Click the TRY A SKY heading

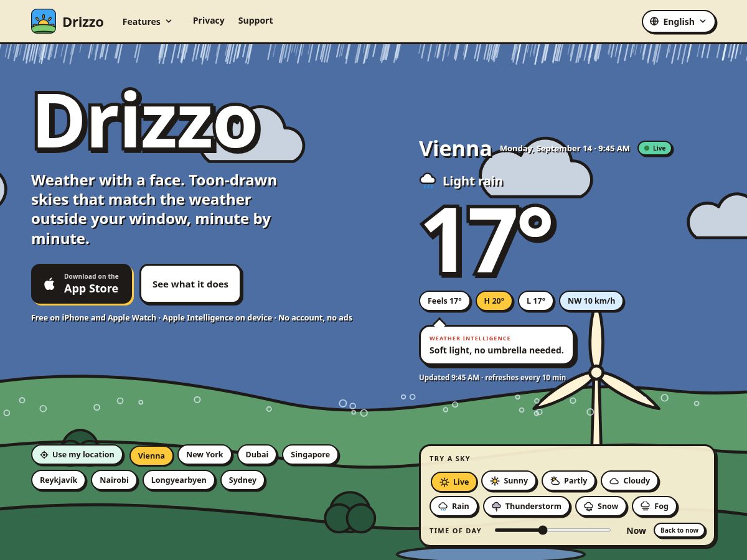tap(449, 459)
